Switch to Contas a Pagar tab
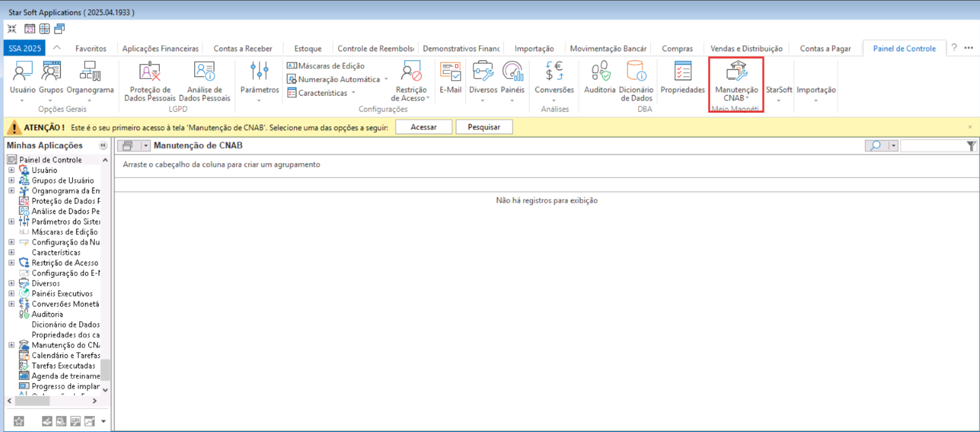Image resolution: width=980 pixels, height=432 pixels. click(x=825, y=48)
